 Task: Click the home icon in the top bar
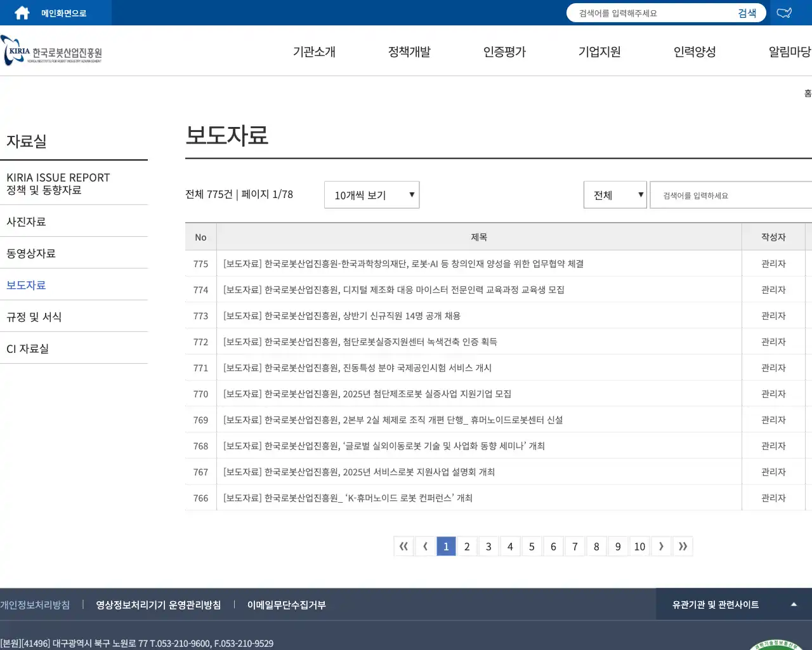point(21,12)
